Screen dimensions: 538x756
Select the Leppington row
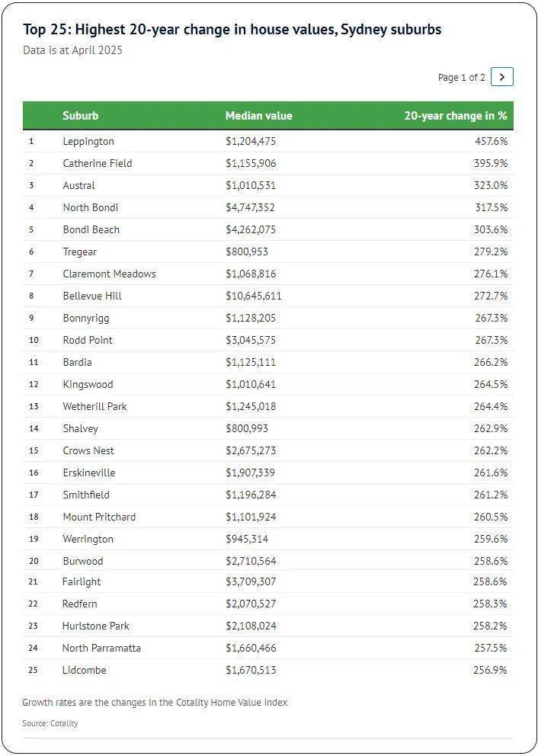[x=88, y=141]
